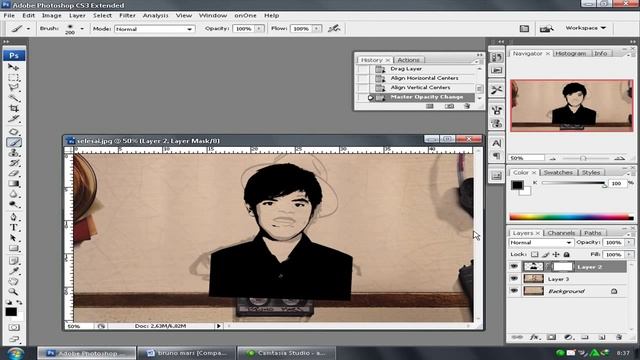The image size is (640, 360).
Task: Open the brush Mode dropdown
Action: [155, 29]
